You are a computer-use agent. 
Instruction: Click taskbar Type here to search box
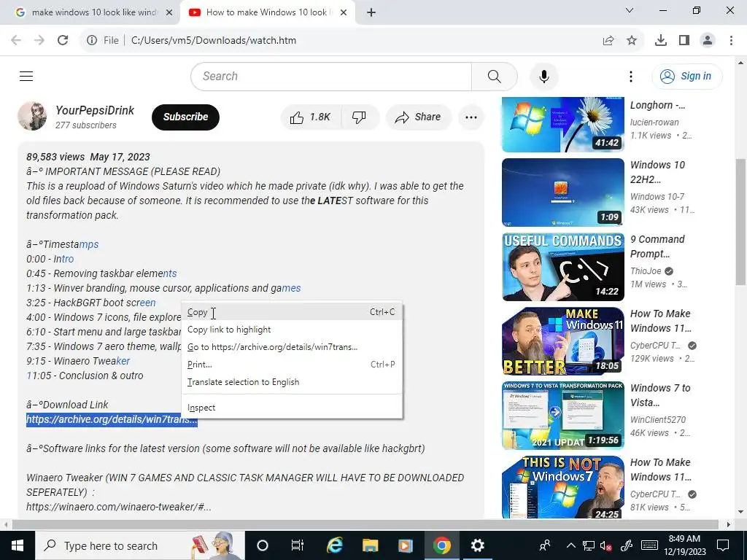coord(140,545)
